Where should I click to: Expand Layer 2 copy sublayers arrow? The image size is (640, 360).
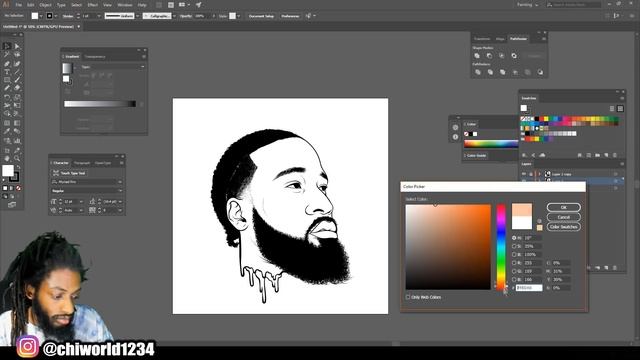point(540,174)
